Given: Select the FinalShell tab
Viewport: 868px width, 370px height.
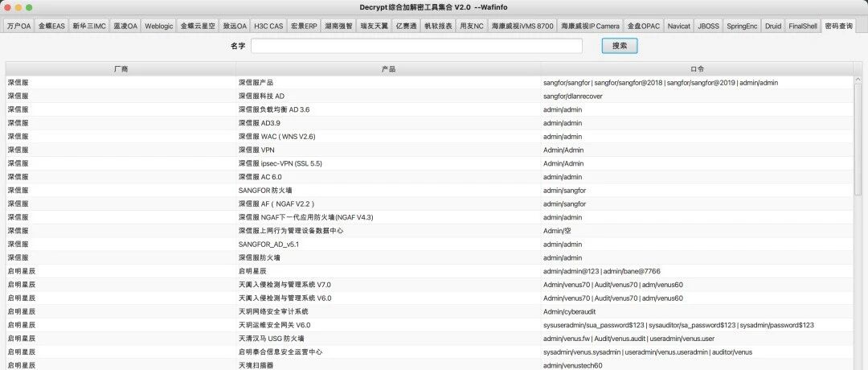Looking at the screenshot, I should point(803,26).
